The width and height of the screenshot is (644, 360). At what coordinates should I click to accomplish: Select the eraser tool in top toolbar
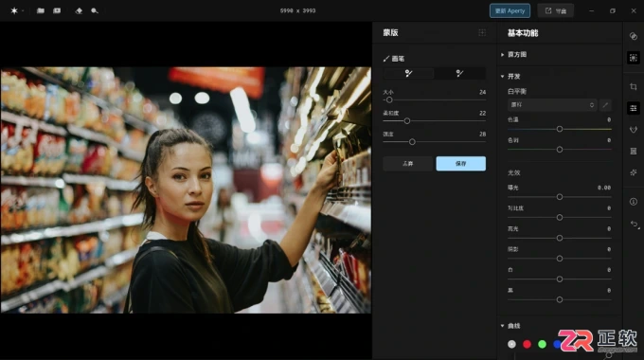point(79,10)
